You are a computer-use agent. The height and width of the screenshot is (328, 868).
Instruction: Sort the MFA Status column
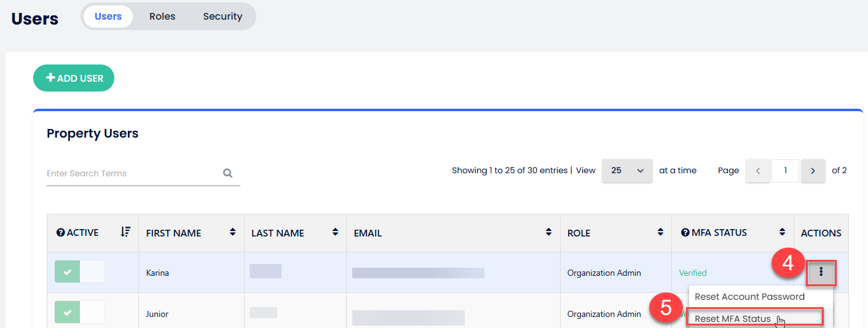click(783, 232)
